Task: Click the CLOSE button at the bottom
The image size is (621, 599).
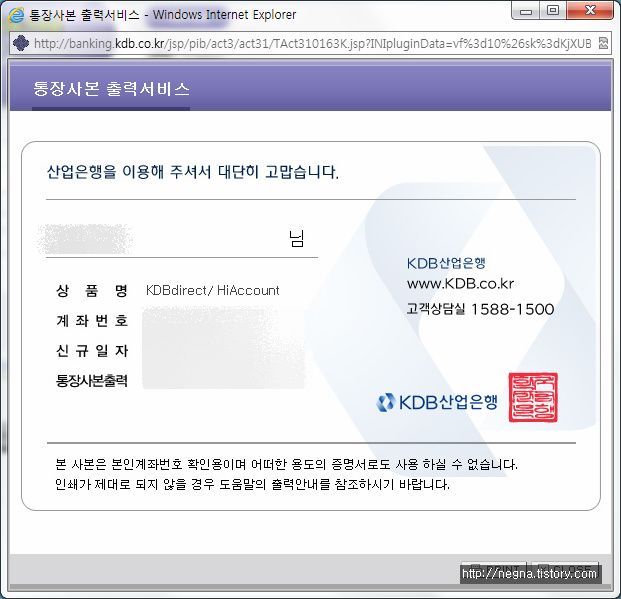Action: 564,570
